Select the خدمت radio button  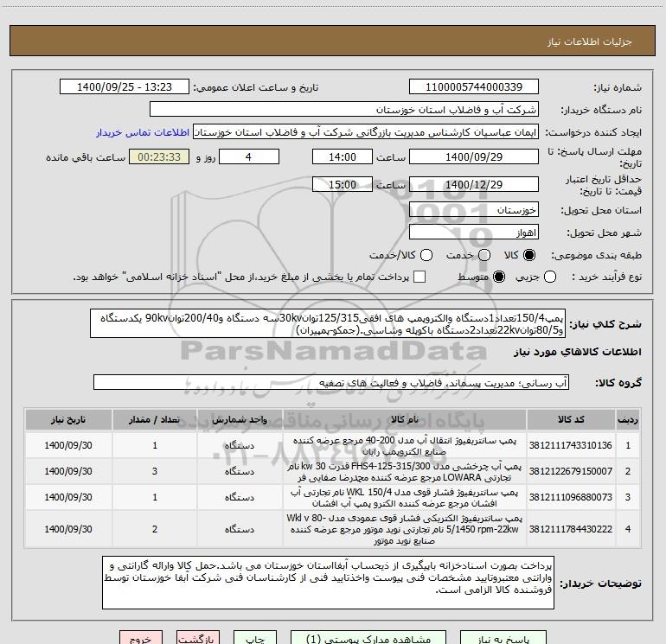point(484,255)
